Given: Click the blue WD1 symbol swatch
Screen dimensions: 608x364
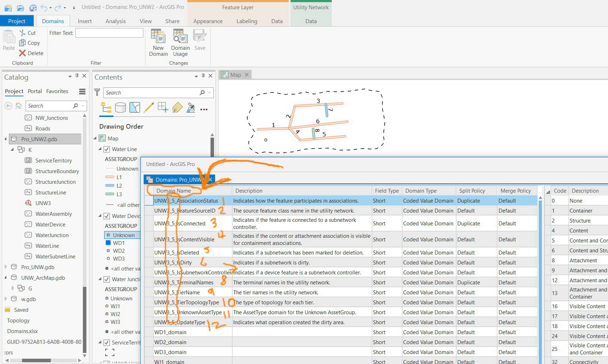Looking at the screenshot, I should pos(108,243).
